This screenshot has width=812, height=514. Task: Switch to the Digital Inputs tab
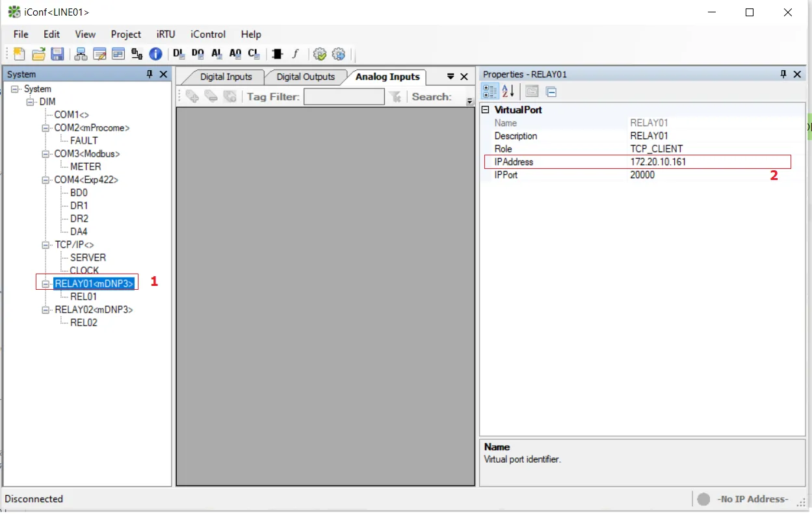226,77
